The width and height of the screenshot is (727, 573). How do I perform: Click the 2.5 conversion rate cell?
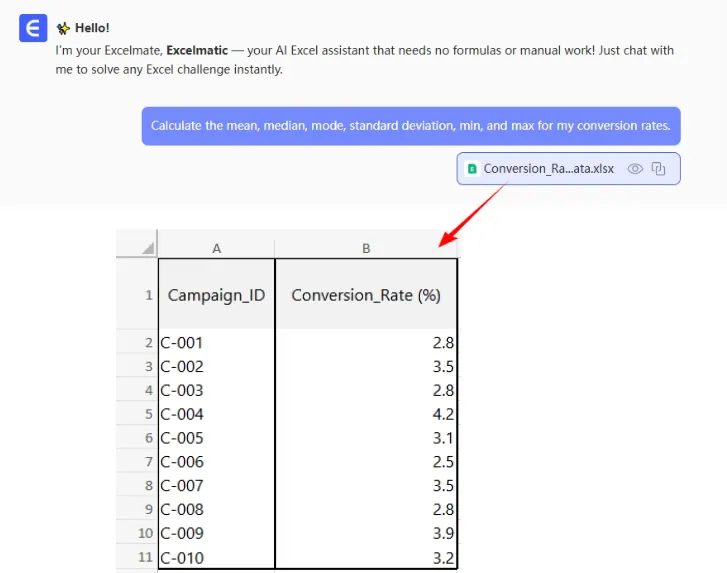click(366, 462)
